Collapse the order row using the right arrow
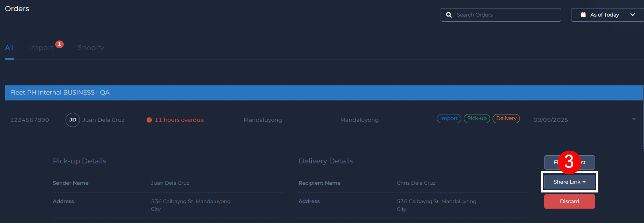644x223 pixels. 634,119
